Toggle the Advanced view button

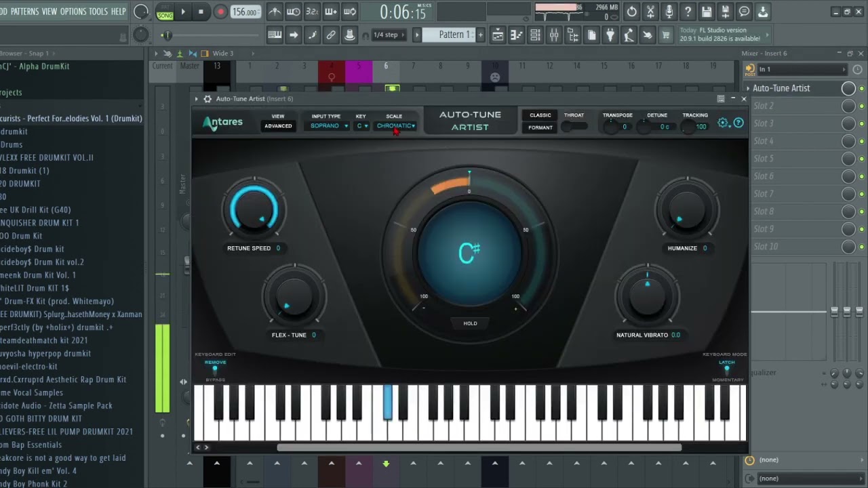click(x=278, y=126)
